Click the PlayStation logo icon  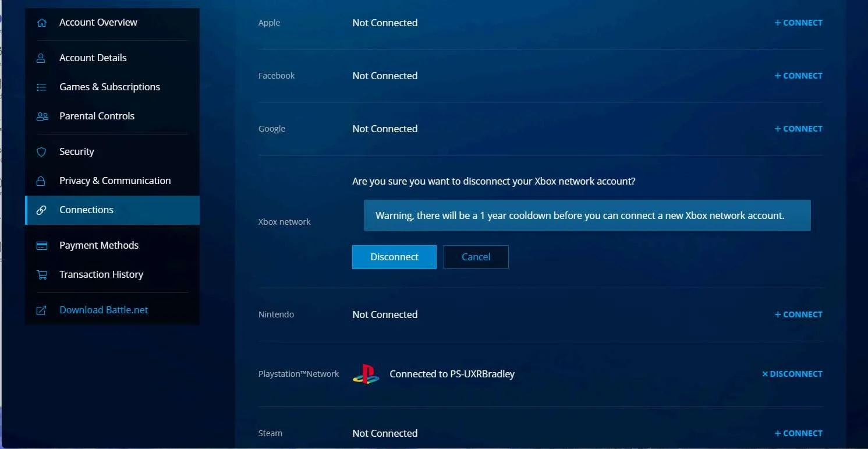366,374
